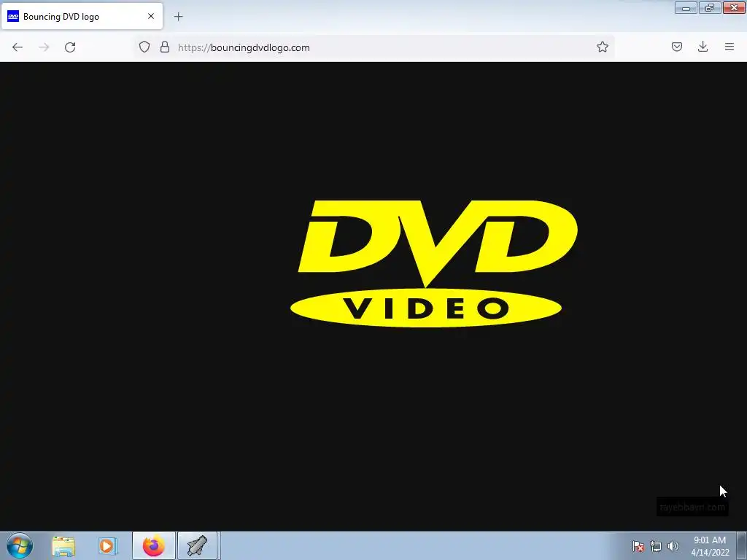Restore down the Firefox window

pyautogui.click(x=710, y=7)
